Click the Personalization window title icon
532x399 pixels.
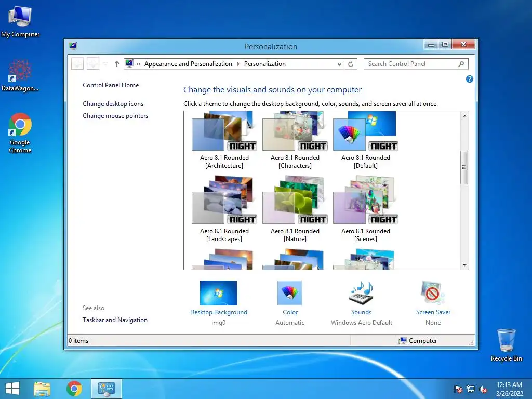[73, 46]
